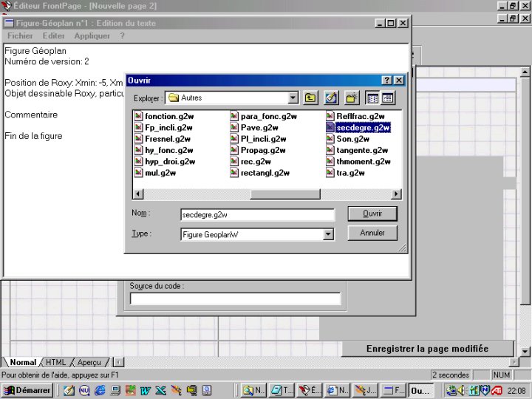Select the file Pl_incli.g2w

pos(259,139)
